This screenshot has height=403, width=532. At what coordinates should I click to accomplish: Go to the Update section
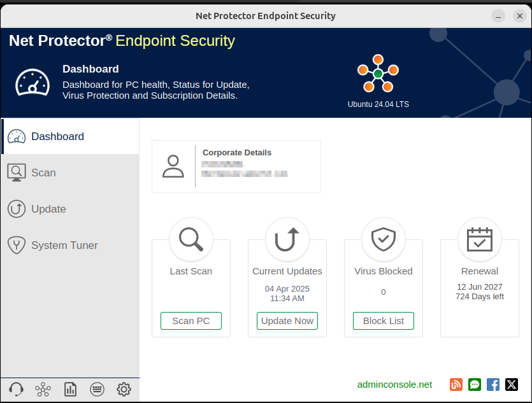tap(48, 209)
